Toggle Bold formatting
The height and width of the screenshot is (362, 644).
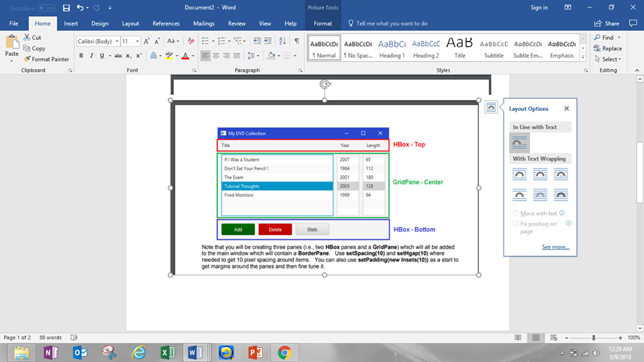tap(81, 56)
